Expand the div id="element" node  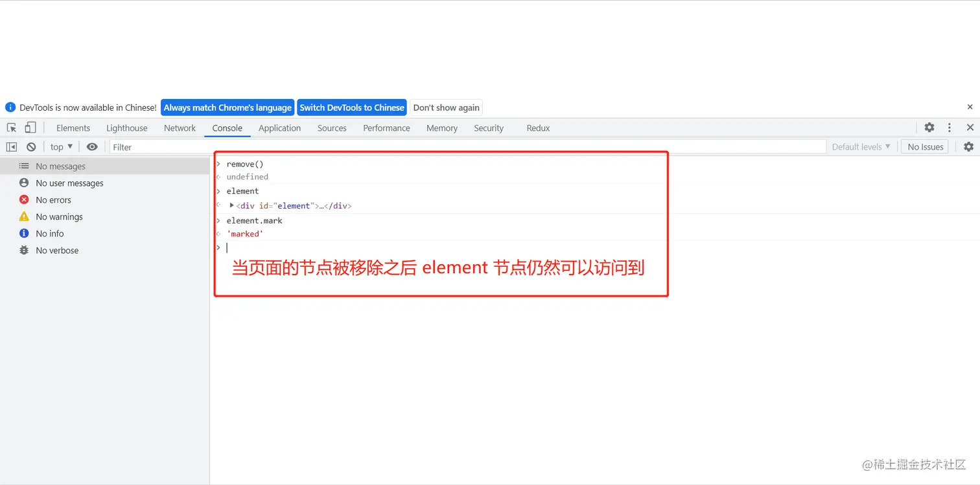tap(232, 205)
